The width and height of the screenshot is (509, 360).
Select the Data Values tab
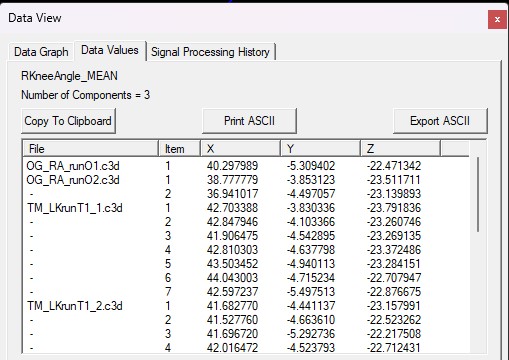110,50
